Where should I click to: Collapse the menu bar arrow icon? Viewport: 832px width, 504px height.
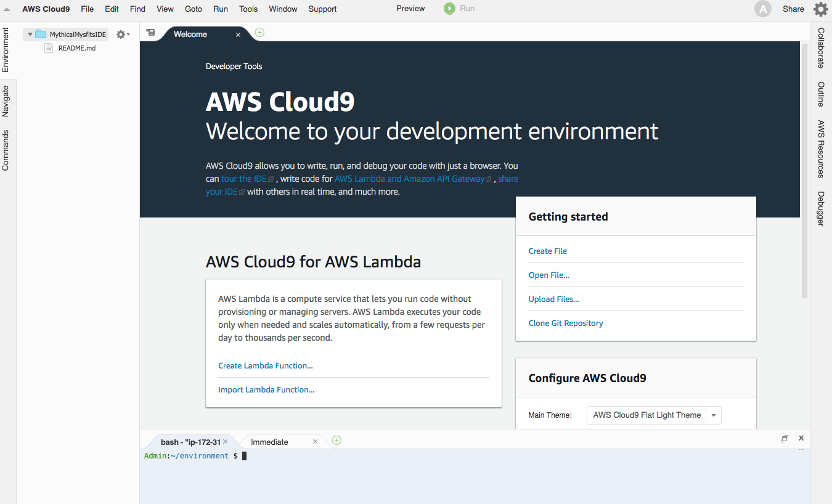7,9
